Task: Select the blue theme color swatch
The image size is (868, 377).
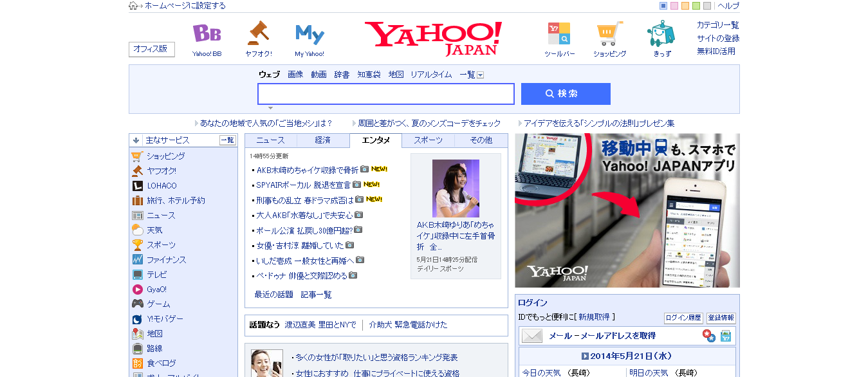Action: pos(663,6)
